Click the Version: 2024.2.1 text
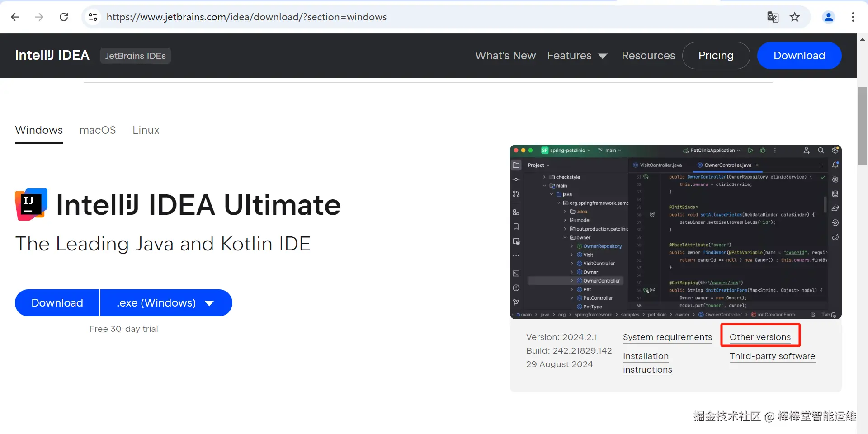This screenshot has width=868, height=434. coord(561,337)
